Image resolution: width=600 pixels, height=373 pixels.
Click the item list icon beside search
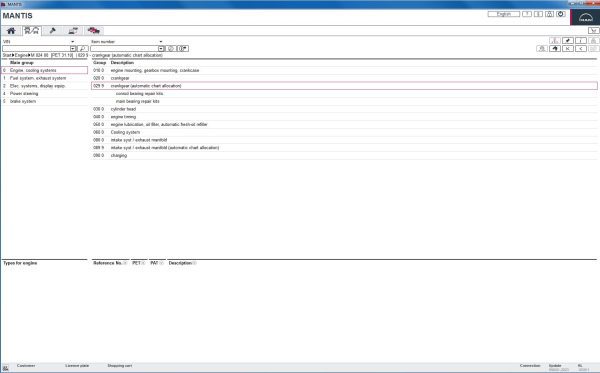click(183, 49)
